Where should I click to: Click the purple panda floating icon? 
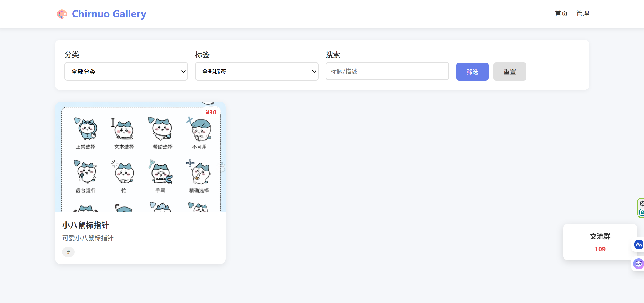click(x=638, y=264)
